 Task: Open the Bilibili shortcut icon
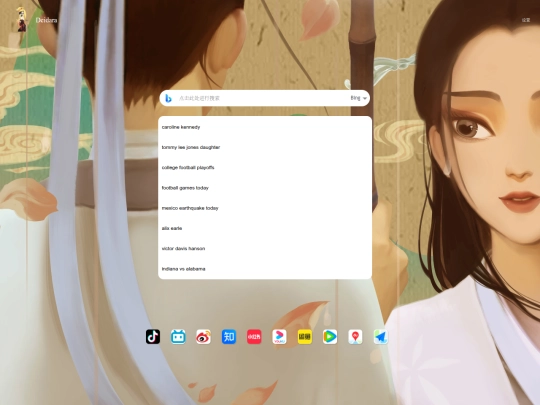tap(178, 337)
